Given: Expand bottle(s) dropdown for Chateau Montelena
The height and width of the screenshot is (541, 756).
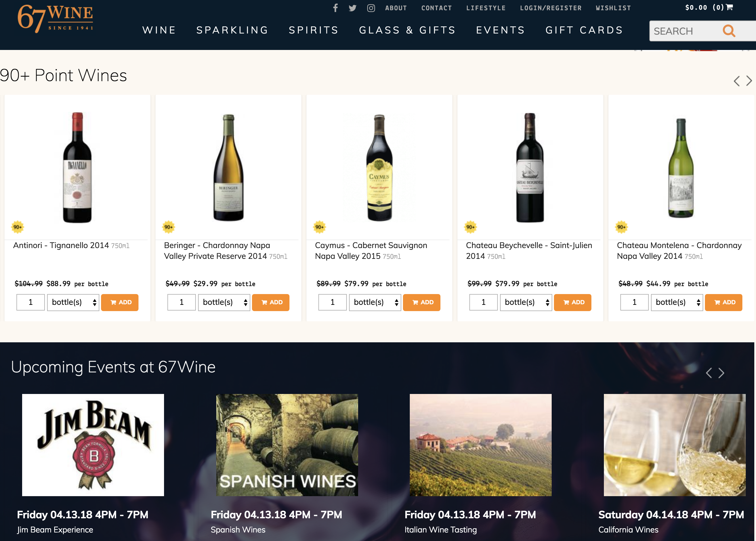Looking at the screenshot, I should [x=677, y=302].
